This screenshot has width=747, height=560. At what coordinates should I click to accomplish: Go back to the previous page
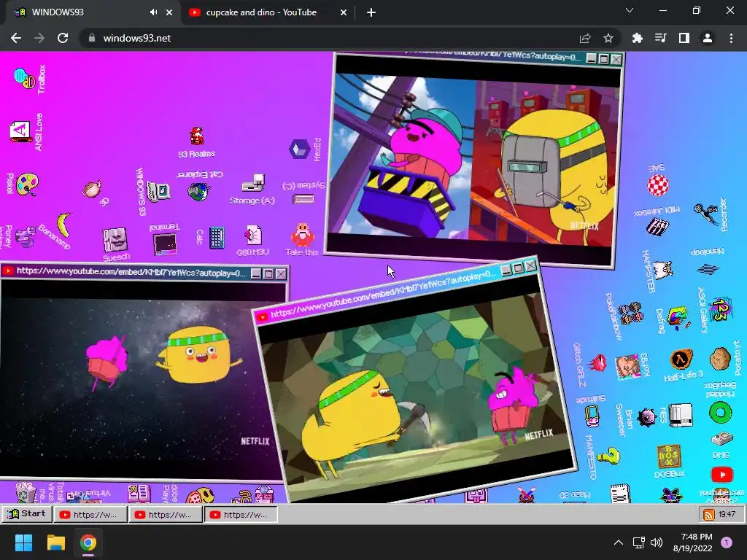tap(16, 38)
